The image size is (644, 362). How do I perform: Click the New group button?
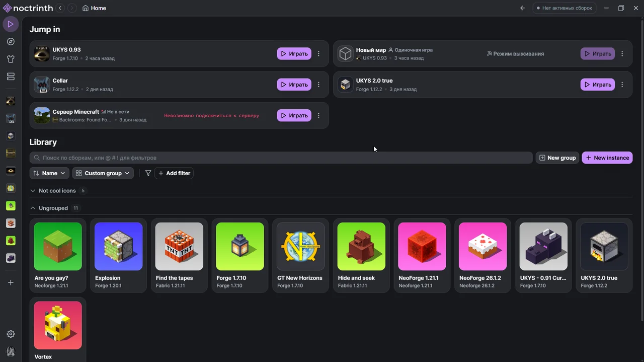pyautogui.click(x=557, y=158)
